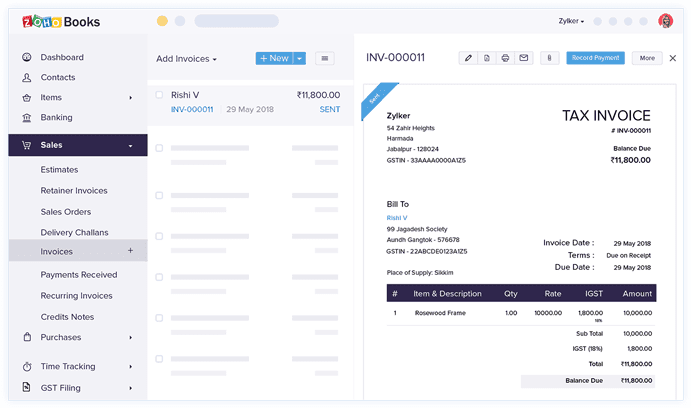Open the INV-000011 link in list
This screenshot has height=408, width=691.
coord(192,109)
